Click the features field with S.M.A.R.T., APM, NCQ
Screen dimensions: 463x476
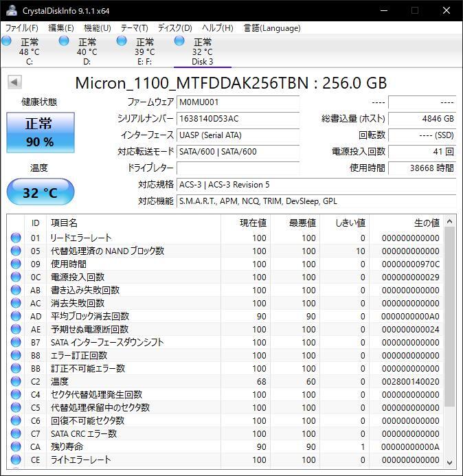point(316,201)
